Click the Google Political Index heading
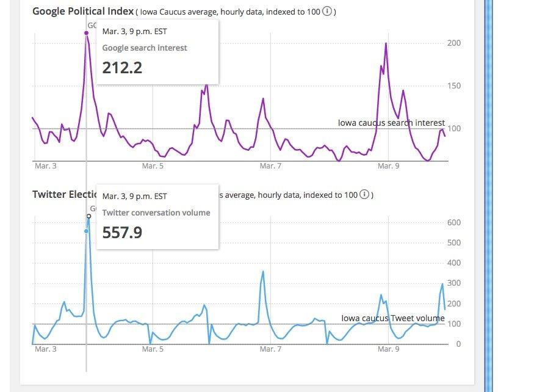The width and height of the screenshot is (534, 392). [83, 12]
